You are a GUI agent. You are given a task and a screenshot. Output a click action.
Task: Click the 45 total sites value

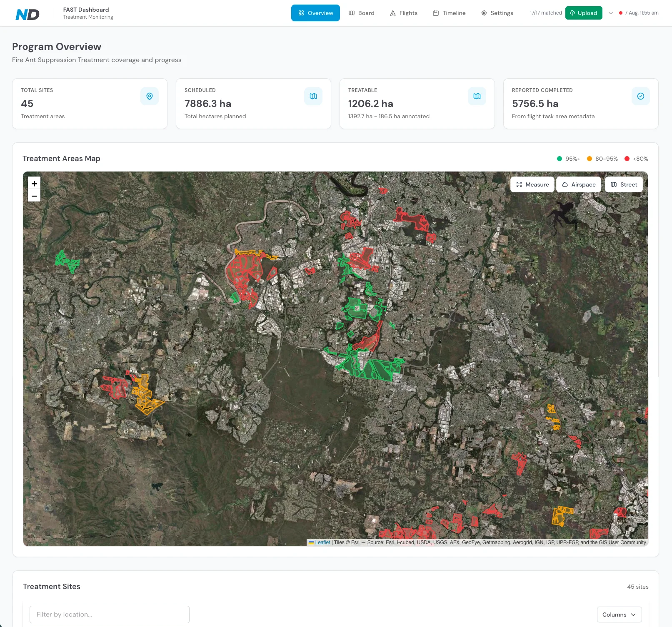coord(27,104)
